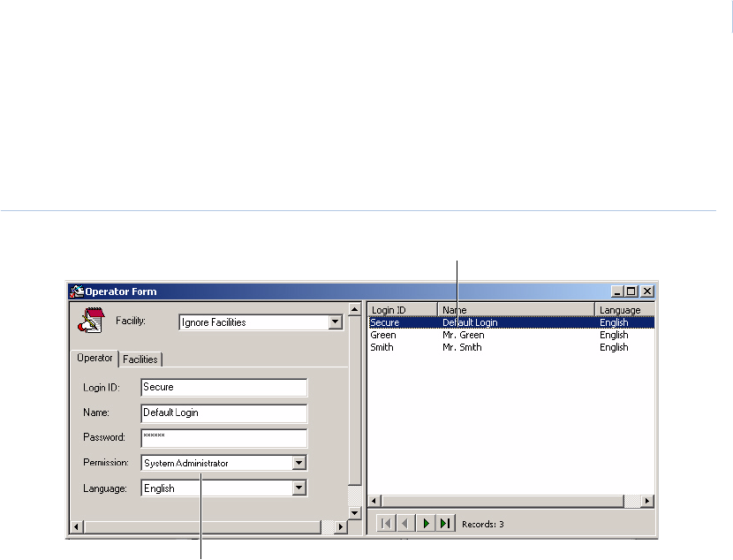Click in the Login ID field
The image size is (733, 560).
[224, 388]
